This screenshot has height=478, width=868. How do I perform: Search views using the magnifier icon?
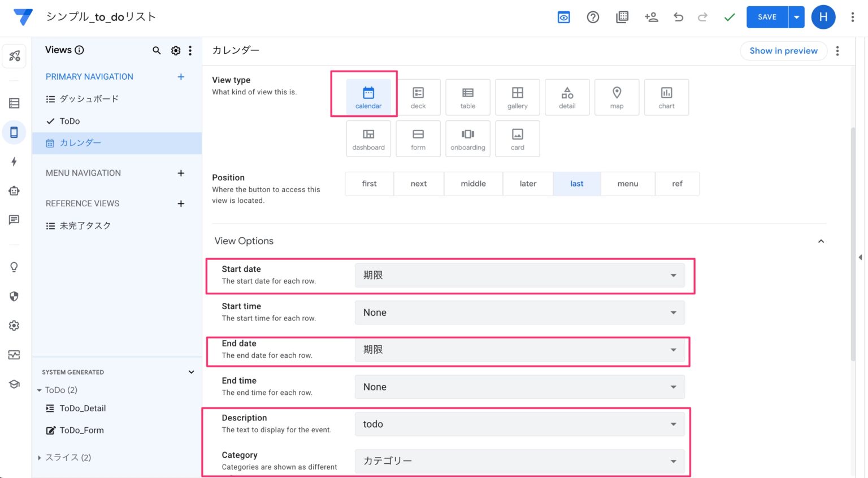point(157,50)
